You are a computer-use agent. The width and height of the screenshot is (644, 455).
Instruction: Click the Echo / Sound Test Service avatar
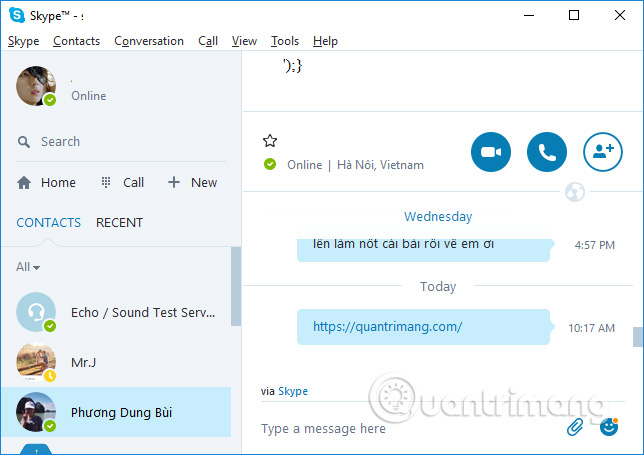[36, 312]
